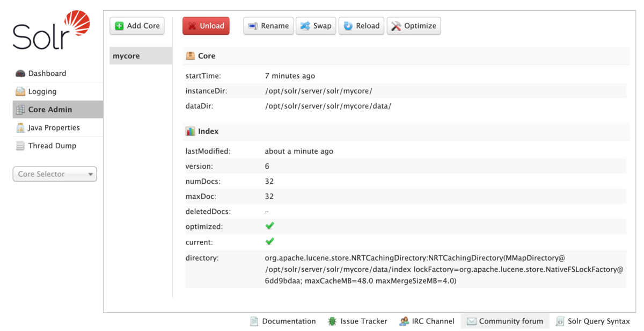The image size is (644, 331).
Task: Open the Documentation link
Action: 283,321
